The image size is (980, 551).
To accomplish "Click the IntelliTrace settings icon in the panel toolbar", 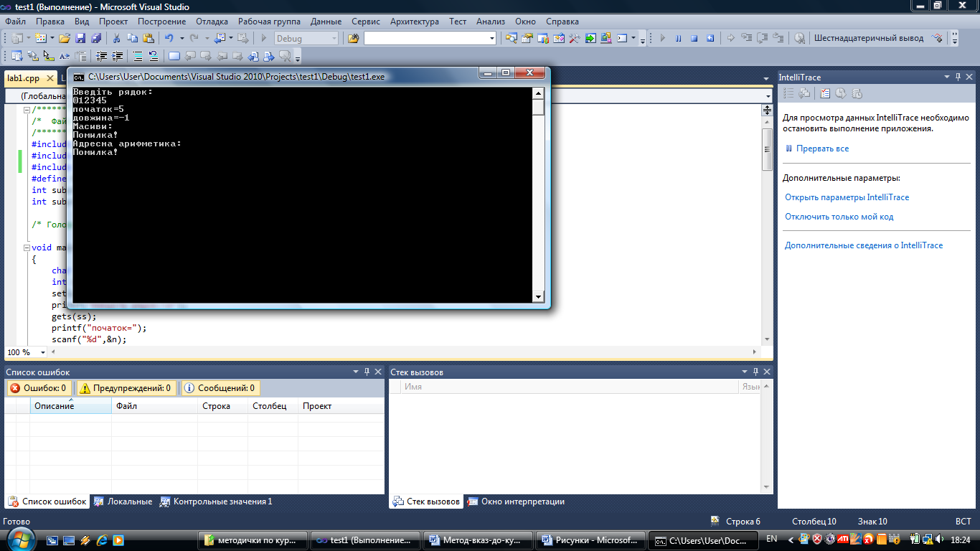I will coord(825,93).
